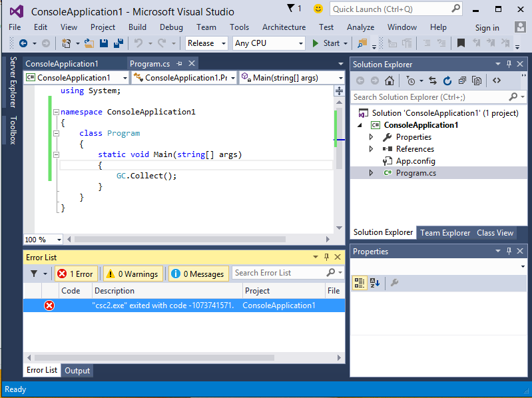
Task: Click the Sign in link
Action: coord(487,28)
